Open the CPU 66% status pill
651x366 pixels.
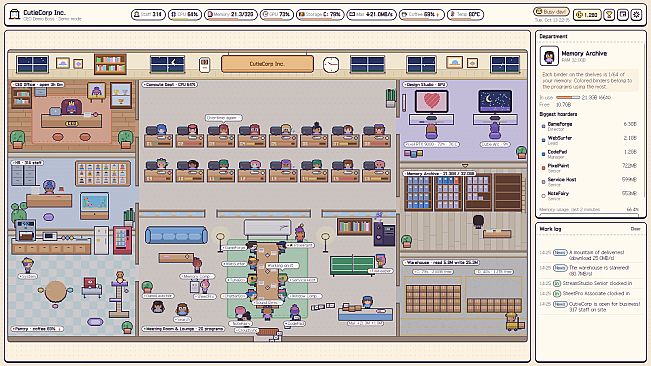[x=185, y=15]
